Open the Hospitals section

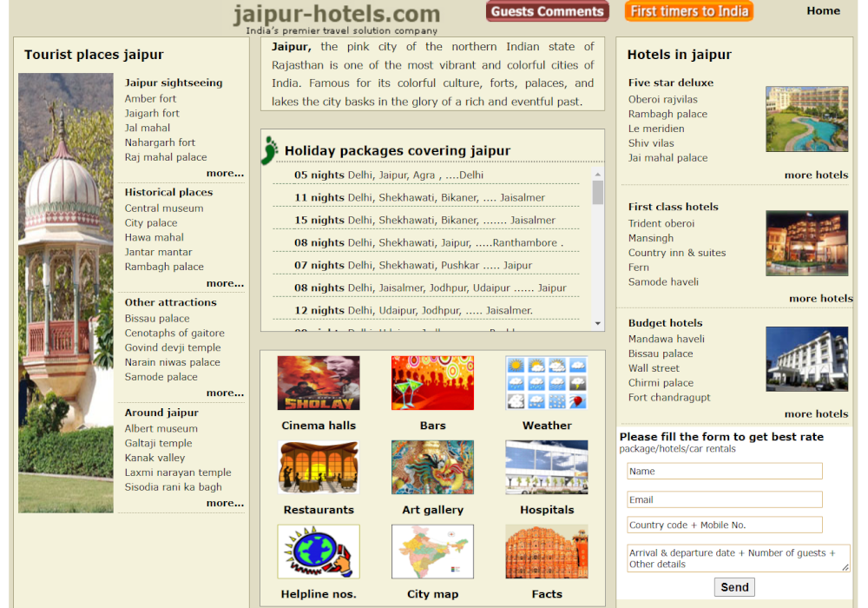tap(547, 467)
